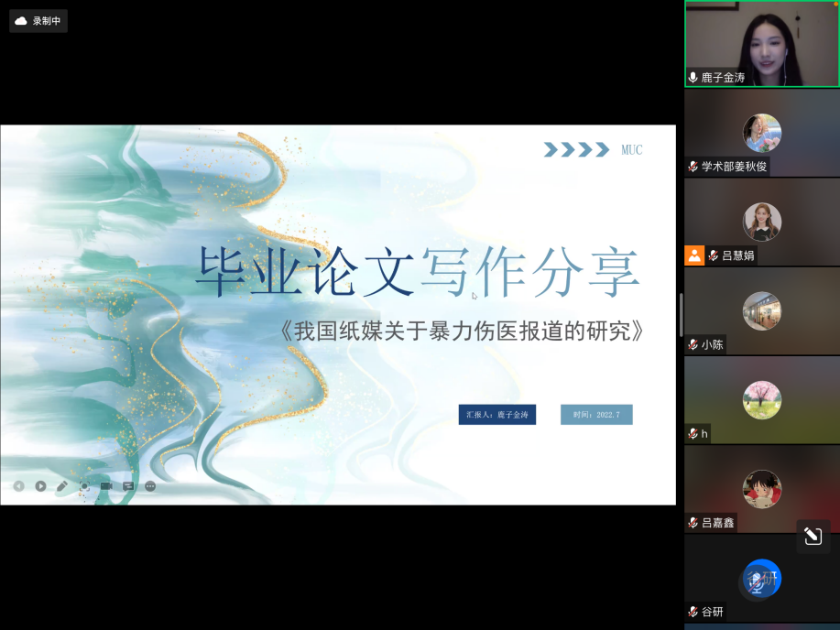Click 鹿子金涛 microphone status icon
The height and width of the screenshot is (630, 840).
click(x=693, y=78)
